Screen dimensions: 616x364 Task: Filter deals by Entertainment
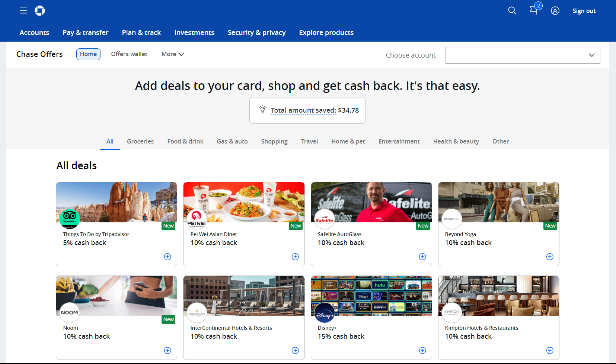click(x=399, y=141)
